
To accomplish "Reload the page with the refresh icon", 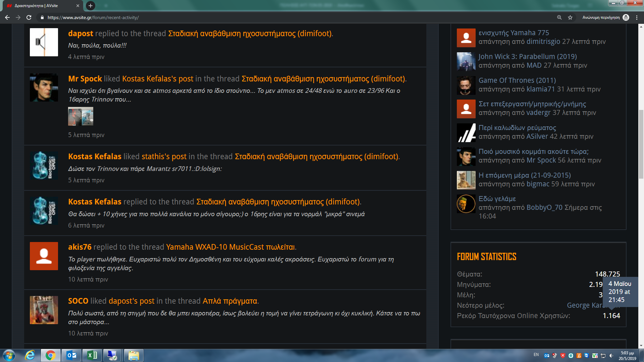I will 29,17.
